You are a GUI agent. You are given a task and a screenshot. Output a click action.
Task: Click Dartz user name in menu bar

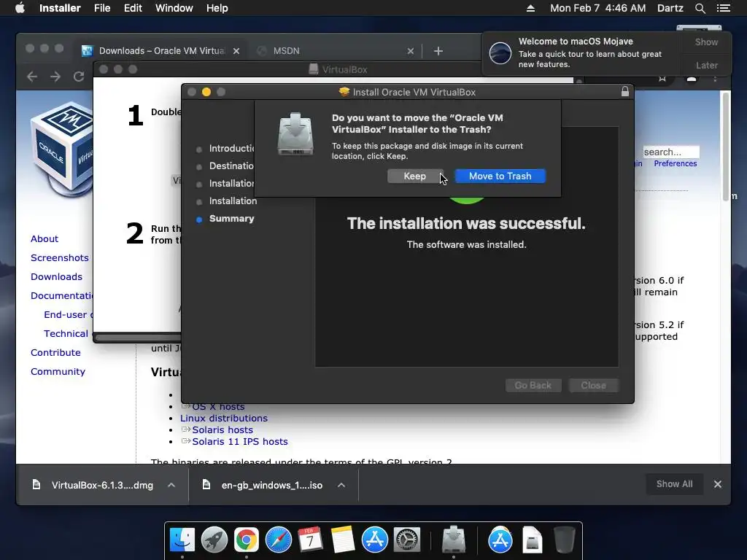(670, 8)
